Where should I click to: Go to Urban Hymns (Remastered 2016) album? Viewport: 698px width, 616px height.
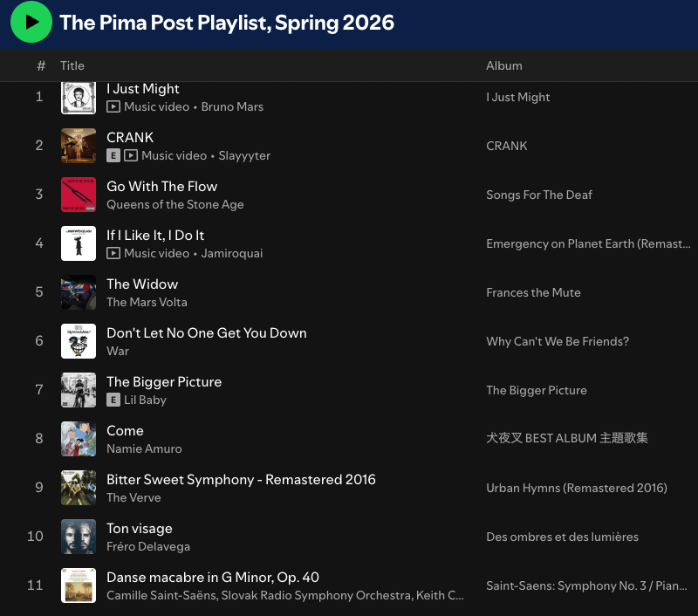tap(577, 488)
